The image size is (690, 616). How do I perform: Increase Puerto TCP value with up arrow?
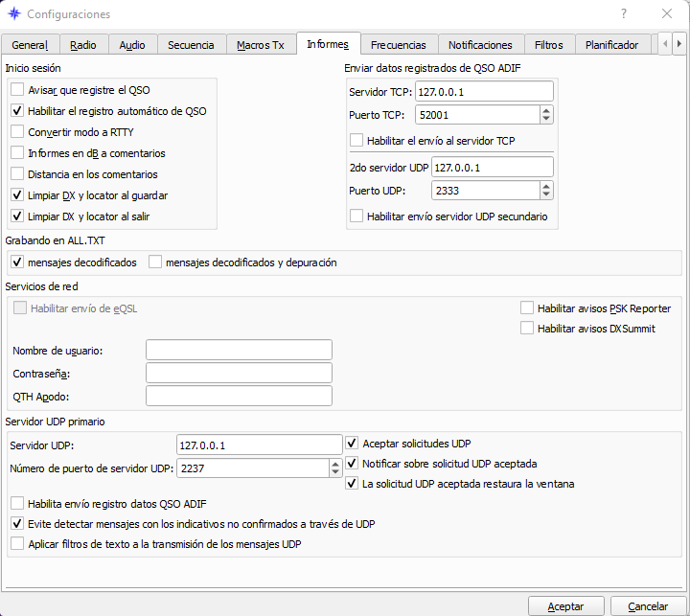[546, 111]
